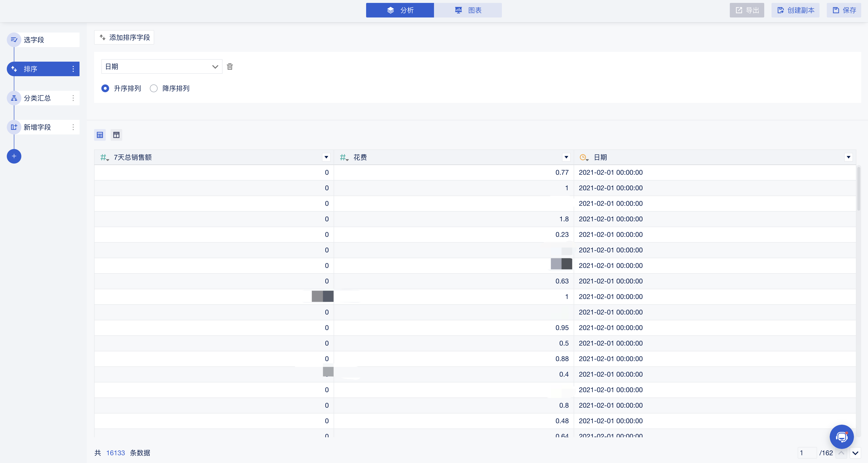Click the blue plus add-step button
This screenshot has height=463, width=868.
pos(14,156)
